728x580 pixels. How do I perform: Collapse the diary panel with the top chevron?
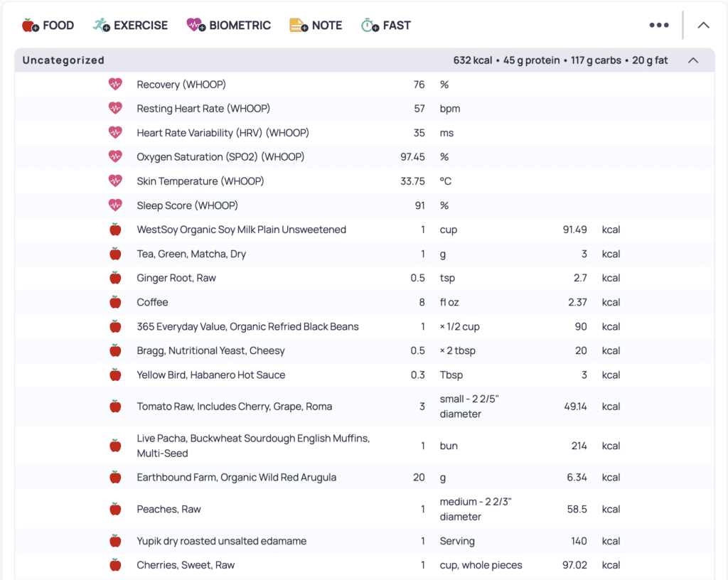point(703,25)
